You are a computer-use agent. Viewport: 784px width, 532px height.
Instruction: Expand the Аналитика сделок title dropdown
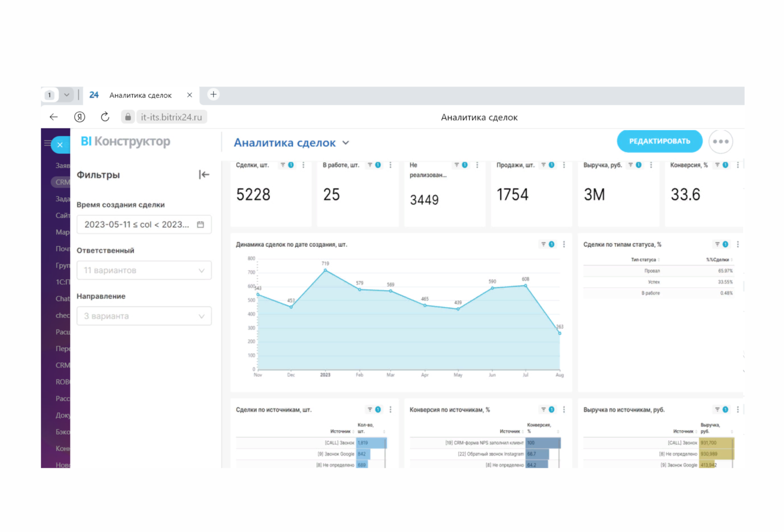(346, 143)
